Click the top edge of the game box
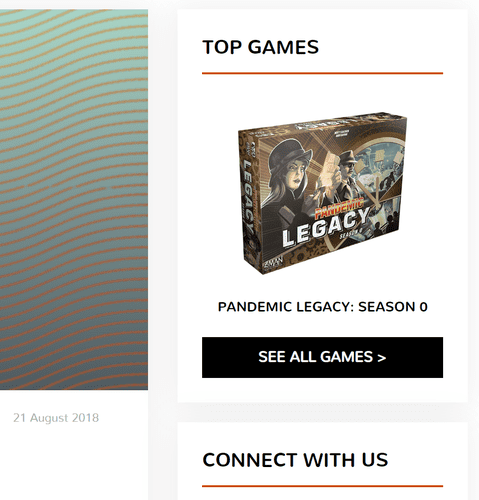 coord(325,125)
